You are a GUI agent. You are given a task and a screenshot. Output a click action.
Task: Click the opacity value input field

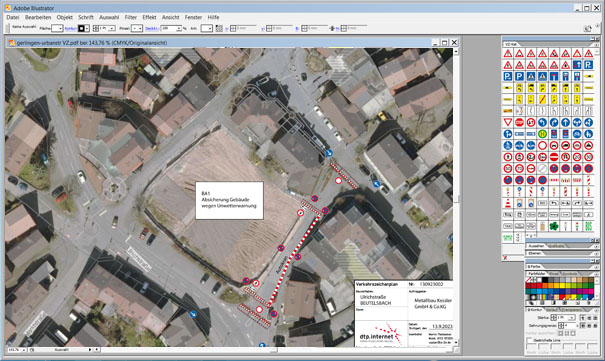pos(169,28)
